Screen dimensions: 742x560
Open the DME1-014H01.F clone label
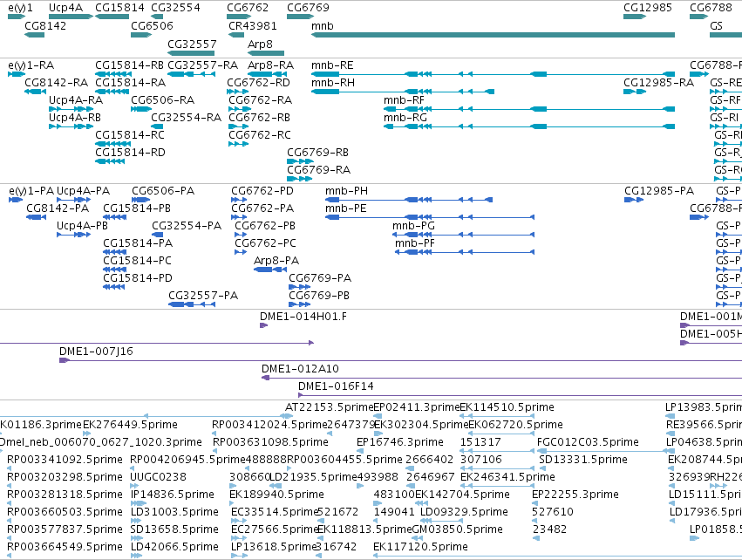[x=303, y=317]
